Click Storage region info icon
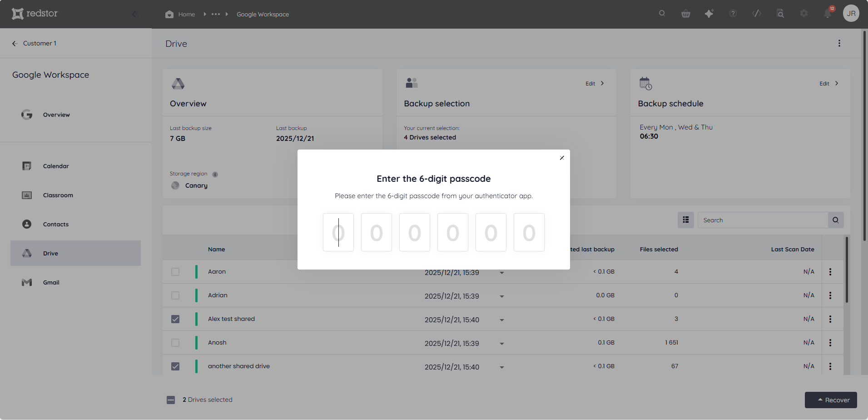868x420 pixels. [215, 175]
